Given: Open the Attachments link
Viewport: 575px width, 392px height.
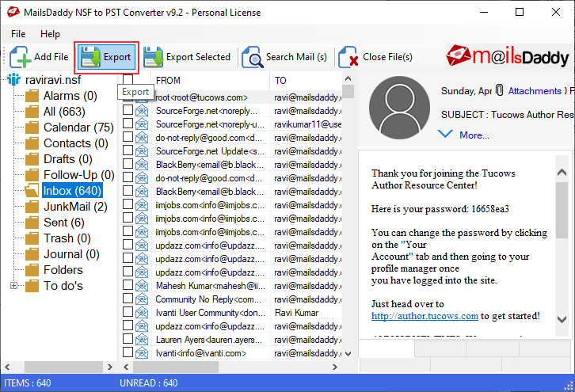Looking at the screenshot, I should [x=535, y=91].
